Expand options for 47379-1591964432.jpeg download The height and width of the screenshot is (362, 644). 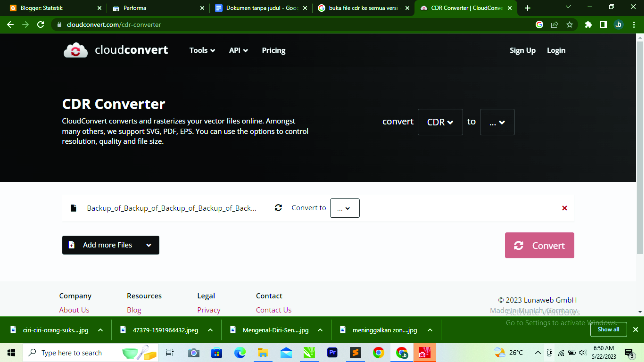(x=210, y=330)
